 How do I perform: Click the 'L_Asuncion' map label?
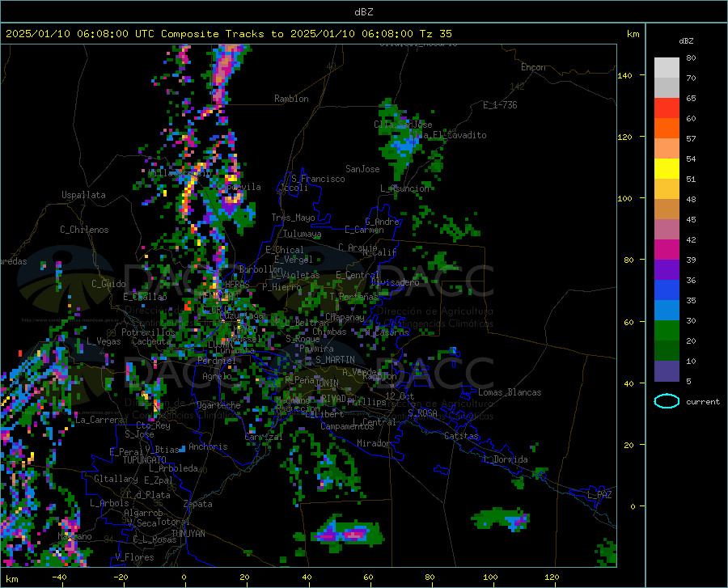coord(404,188)
